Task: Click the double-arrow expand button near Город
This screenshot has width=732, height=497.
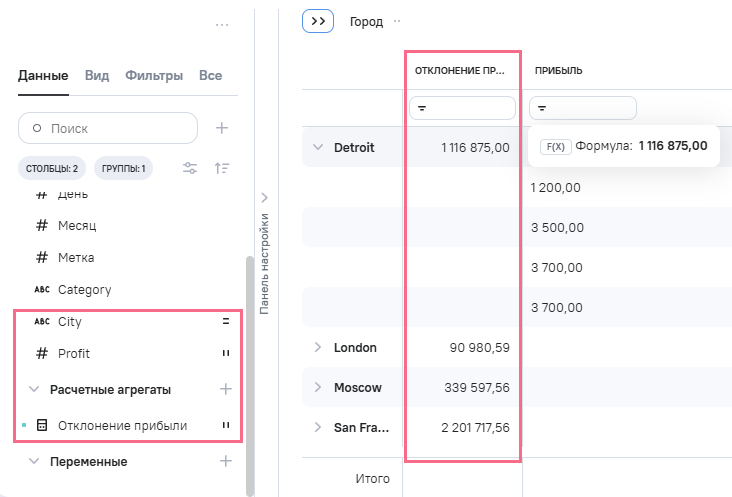Action: pos(317,21)
